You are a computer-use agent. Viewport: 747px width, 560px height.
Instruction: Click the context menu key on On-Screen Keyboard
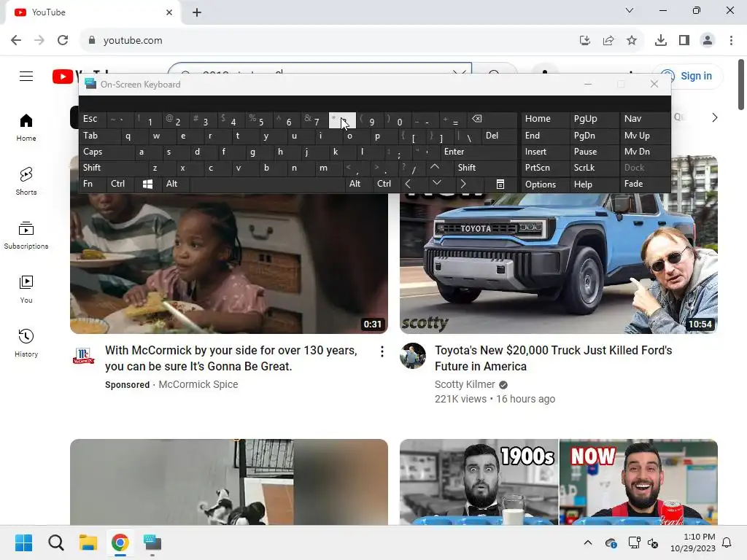[500, 184]
